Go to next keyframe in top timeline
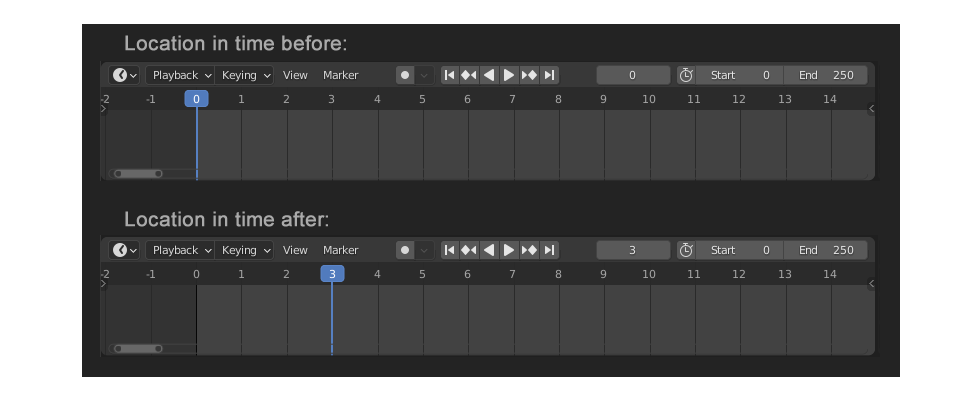 point(529,75)
